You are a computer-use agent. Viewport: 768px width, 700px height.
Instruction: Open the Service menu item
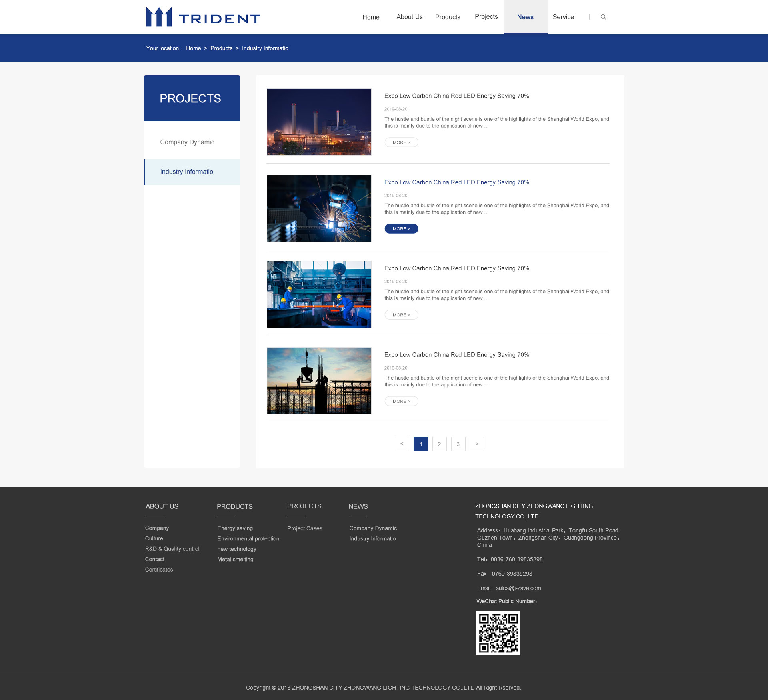point(563,17)
